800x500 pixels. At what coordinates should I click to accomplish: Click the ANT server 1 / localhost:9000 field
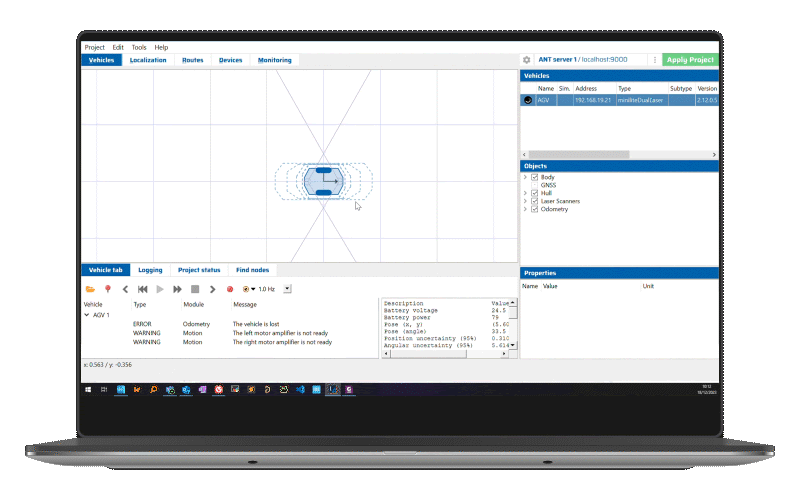(x=591, y=60)
